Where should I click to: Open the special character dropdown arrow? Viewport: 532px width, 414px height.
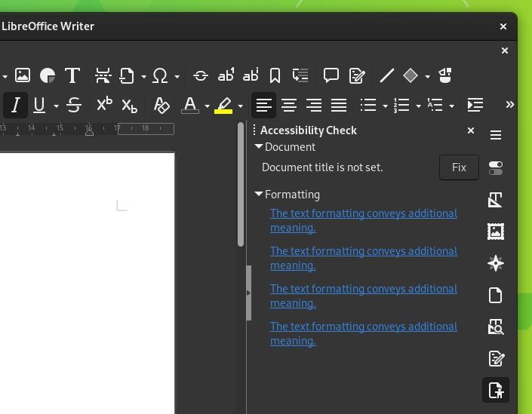coord(177,76)
